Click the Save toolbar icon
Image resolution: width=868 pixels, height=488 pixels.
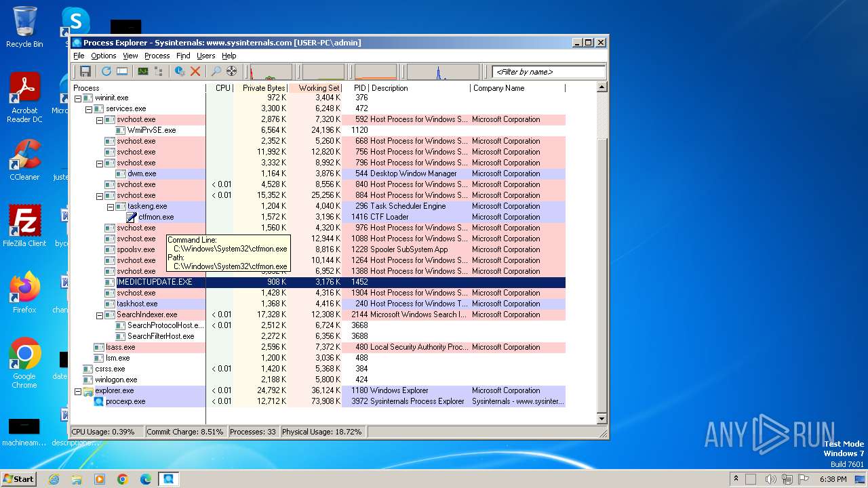click(x=85, y=71)
